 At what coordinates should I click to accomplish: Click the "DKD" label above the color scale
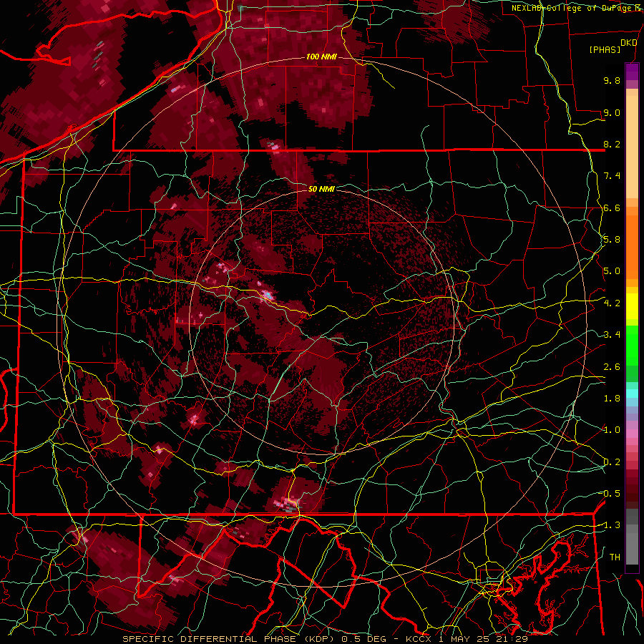[628, 43]
